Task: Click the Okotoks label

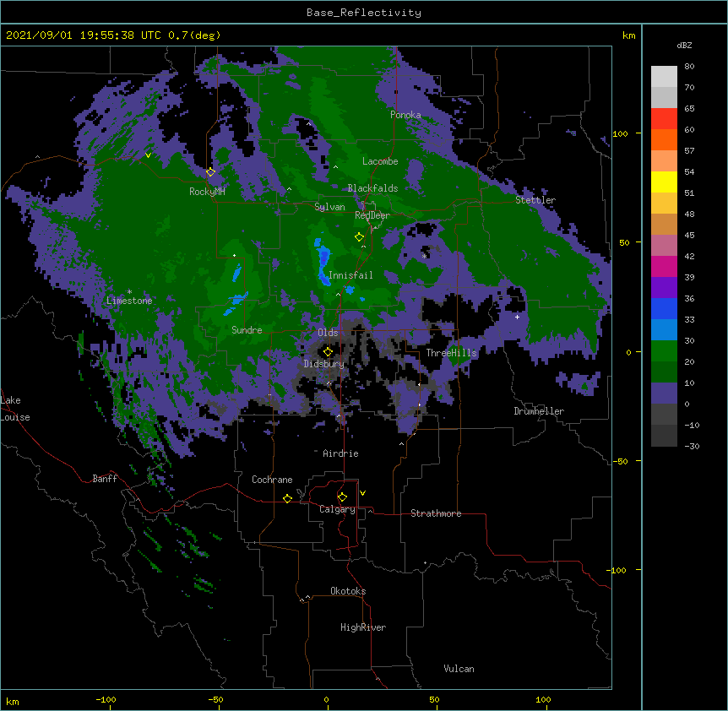Action: [x=348, y=591]
